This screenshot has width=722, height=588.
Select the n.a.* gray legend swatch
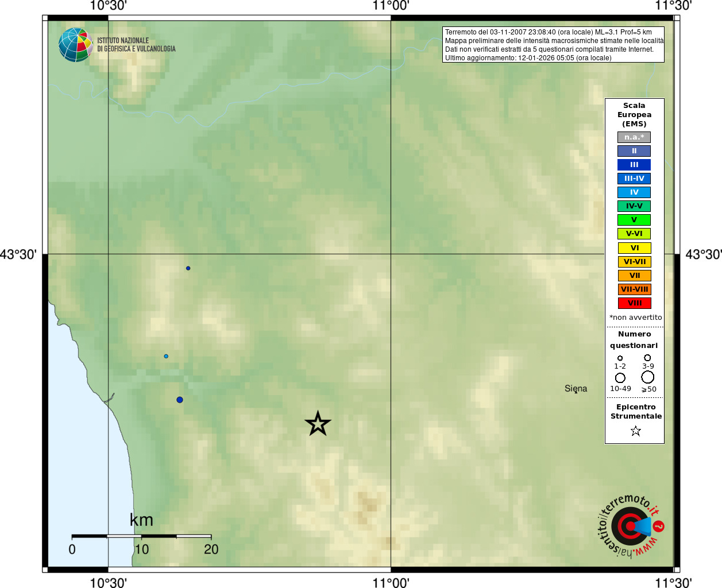pyautogui.click(x=634, y=137)
